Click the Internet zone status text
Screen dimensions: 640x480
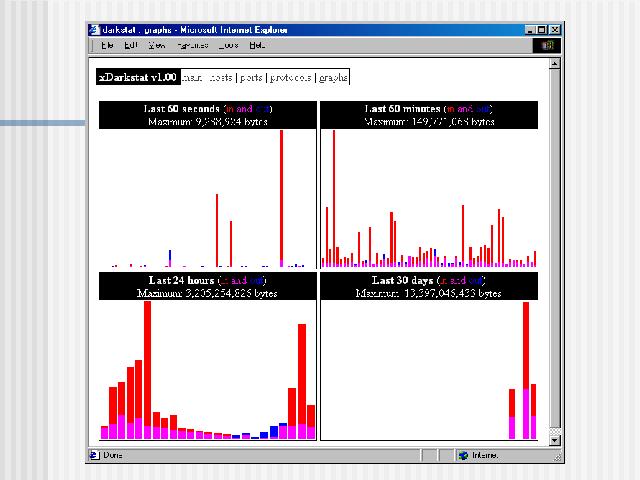tap(484, 455)
